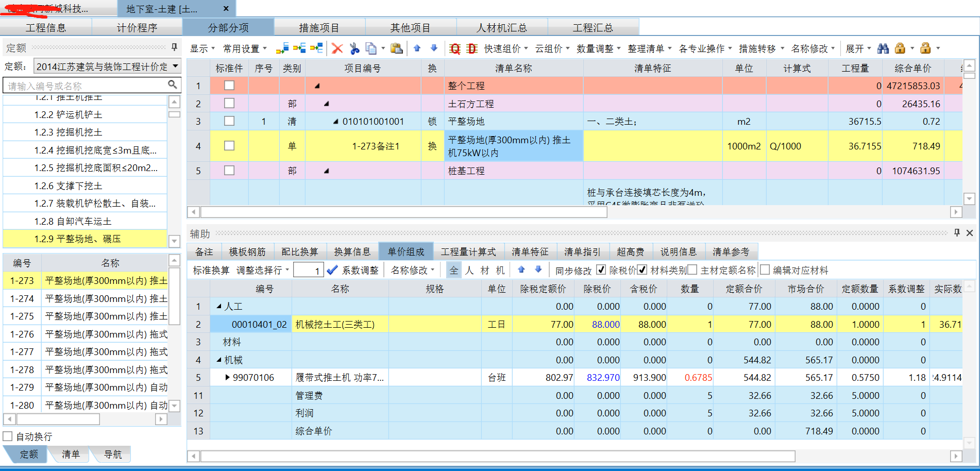Pin the 辅助 panel with pin icon

pyautogui.click(x=957, y=233)
